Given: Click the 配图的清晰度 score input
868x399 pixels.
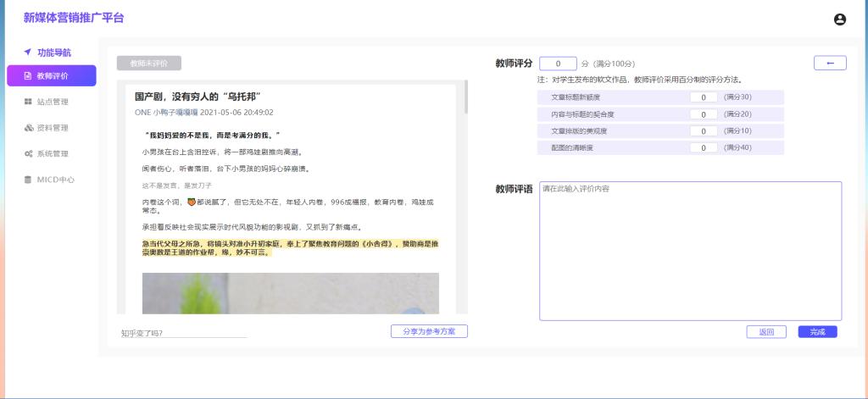Looking at the screenshot, I should click(704, 148).
